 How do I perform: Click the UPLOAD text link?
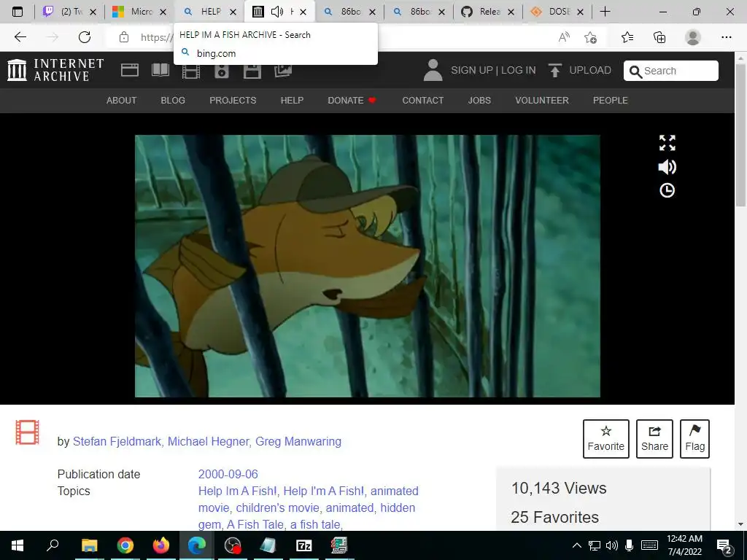coord(590,71)
